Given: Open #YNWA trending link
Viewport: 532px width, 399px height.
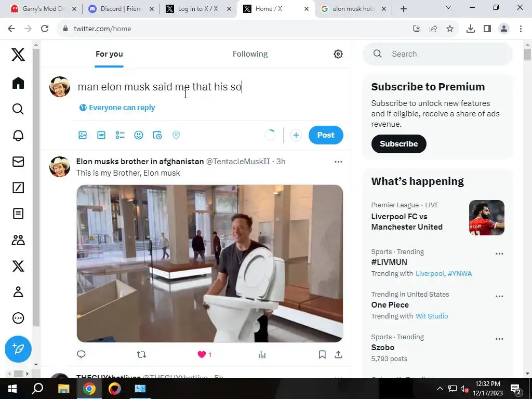Looking at the screenshot, I should 460,273.
